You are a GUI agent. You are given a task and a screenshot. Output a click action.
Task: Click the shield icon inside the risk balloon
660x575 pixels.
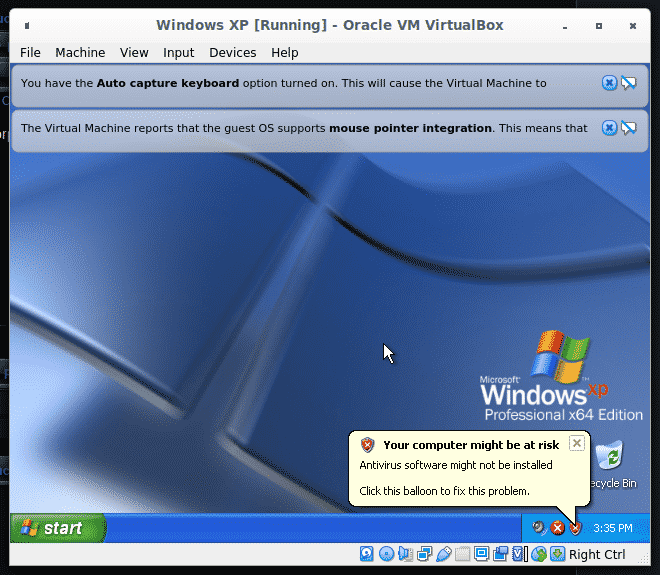(x=367, y=445)
